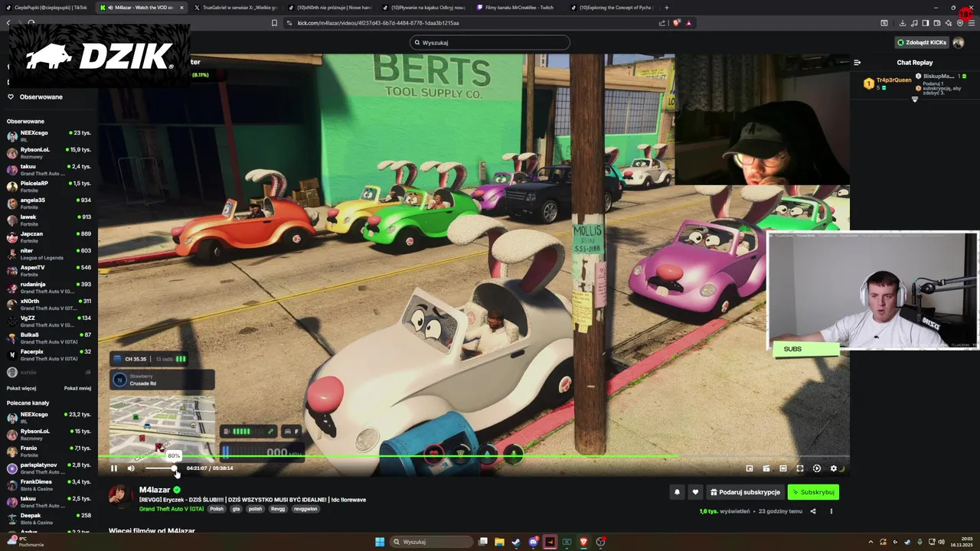Open lawek channel in sidebar
Viewport: 980px width, 551px height.
[49, 220]
